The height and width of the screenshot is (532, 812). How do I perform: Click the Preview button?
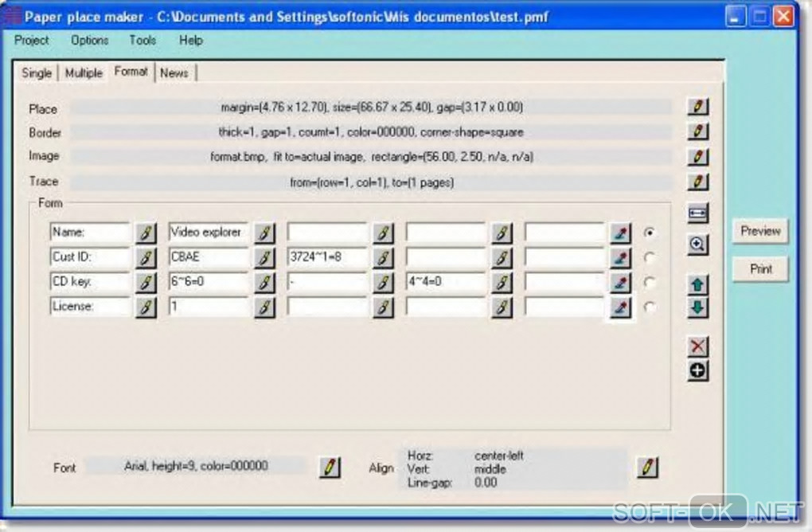click(760, 231)
